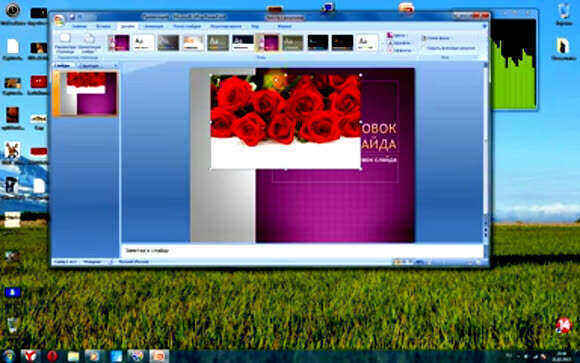Screen dimensions: 580x363
Task: Click the zoom slider in the status bar
Action: 451,262
